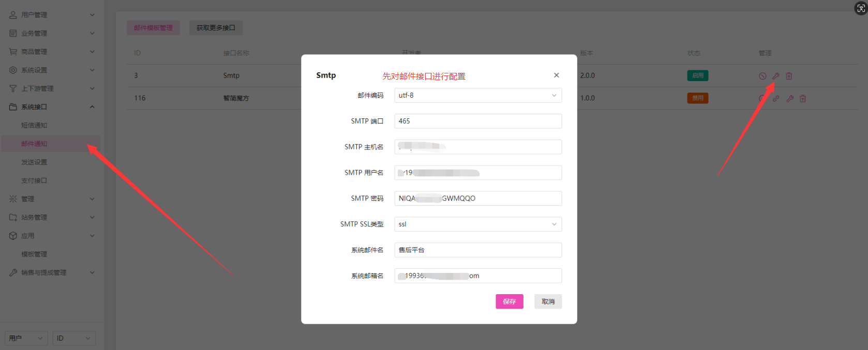Click the user icon beside 用户管理
Viewport: 868px width, 350px height.
pyautogui.click(x=13, y=15)
